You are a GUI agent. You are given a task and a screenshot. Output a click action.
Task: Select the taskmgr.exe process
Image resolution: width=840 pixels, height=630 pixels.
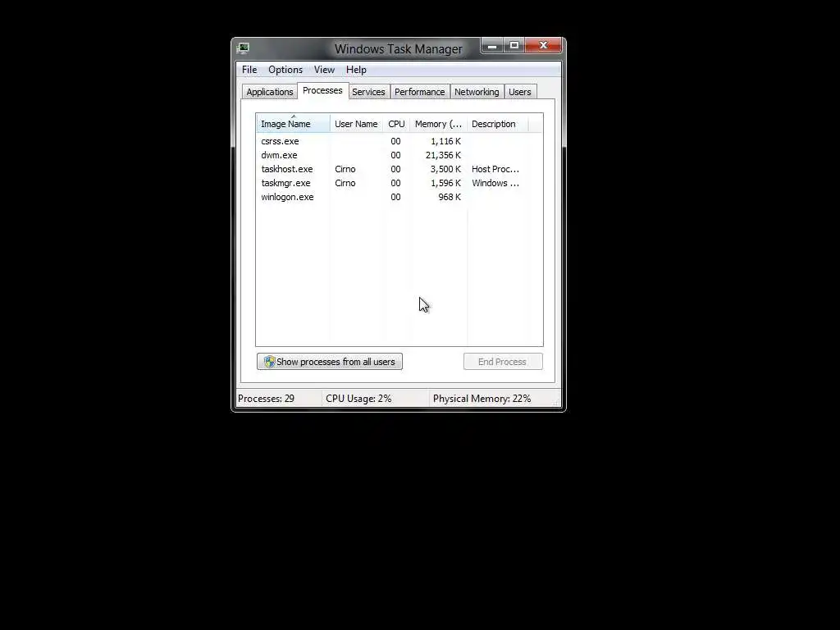(x=399, y=183)
